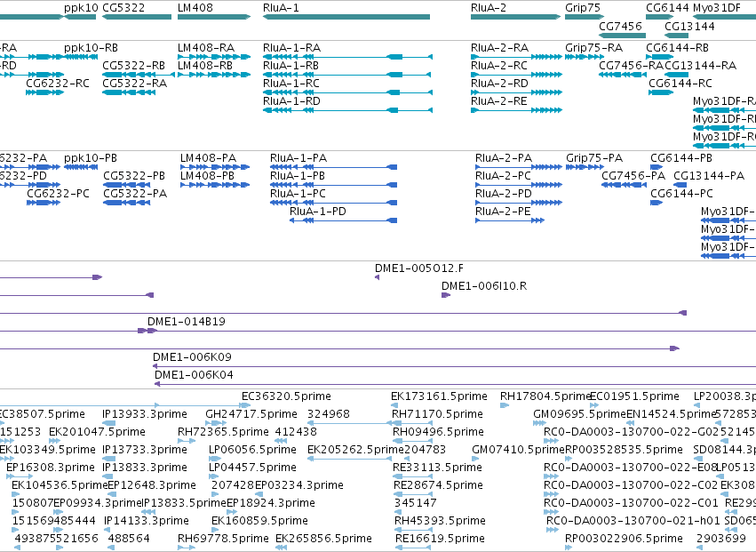This screenshot has width=756, height=552.
Task: Select transcript Grip75-RA
Action: pyautogui.click(x=594, y=48)
